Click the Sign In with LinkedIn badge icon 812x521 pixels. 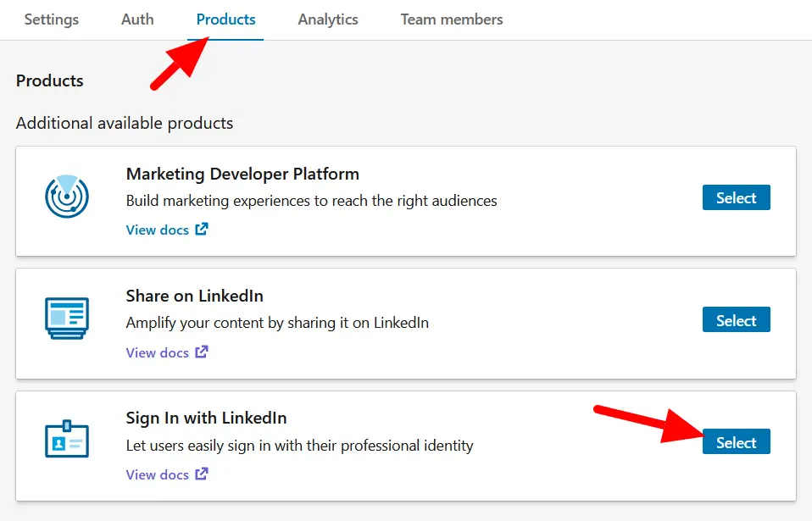(67, 441)
